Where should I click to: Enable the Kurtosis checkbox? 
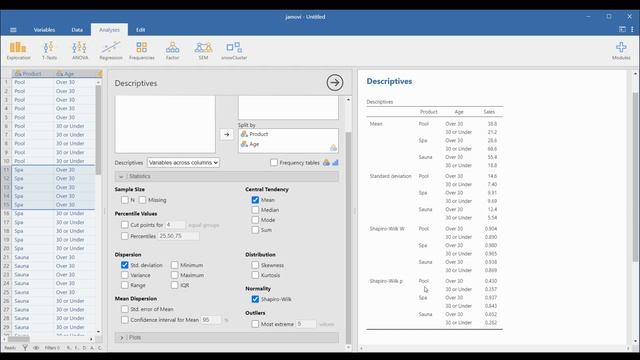tap(255, 275)
